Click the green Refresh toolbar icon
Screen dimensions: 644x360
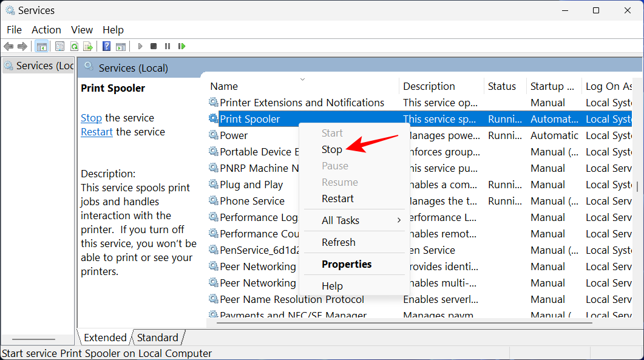coord(74,46)
